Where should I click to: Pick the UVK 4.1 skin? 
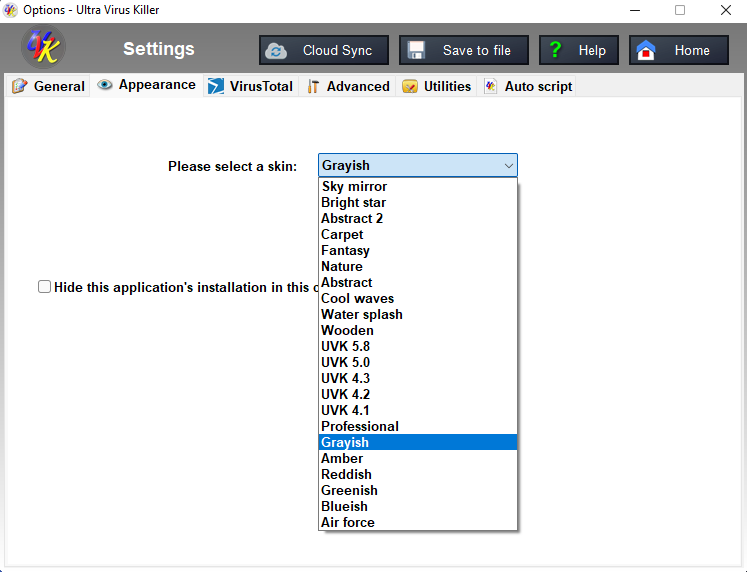tap(418, 410)
